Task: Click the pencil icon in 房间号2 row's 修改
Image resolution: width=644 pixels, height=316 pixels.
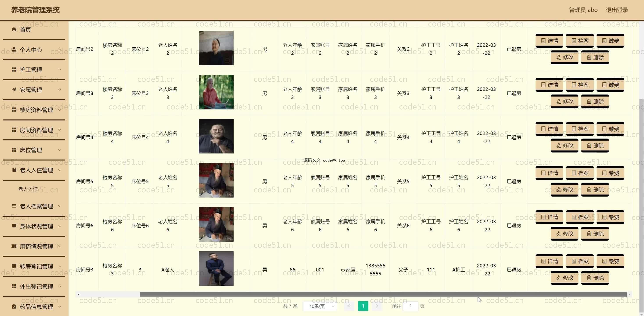Action: click(558, 57)
